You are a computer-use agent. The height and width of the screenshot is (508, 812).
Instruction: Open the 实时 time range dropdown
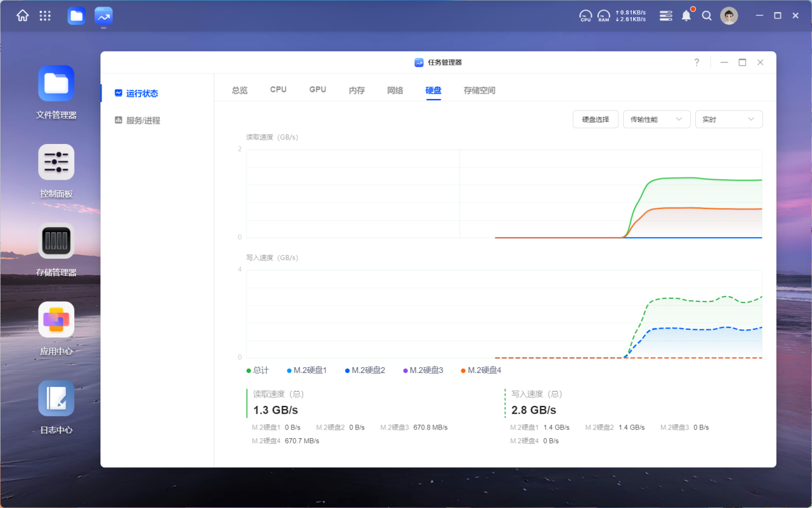coord(729,119)
